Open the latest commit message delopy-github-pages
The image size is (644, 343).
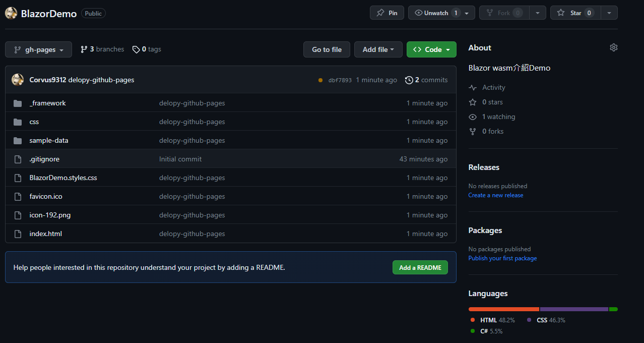pos(101,80)
